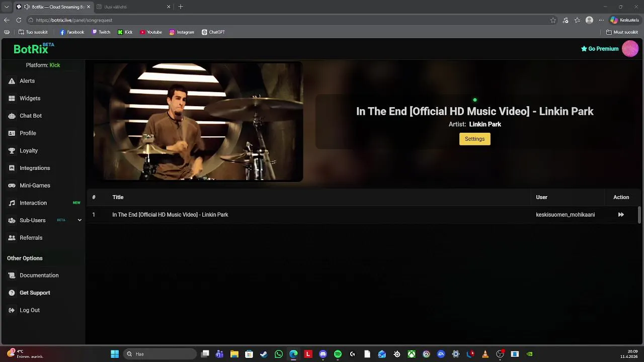The height and width of the screenshot is (362, 644).
Task: Open a new browser tab
Action: 181,7
